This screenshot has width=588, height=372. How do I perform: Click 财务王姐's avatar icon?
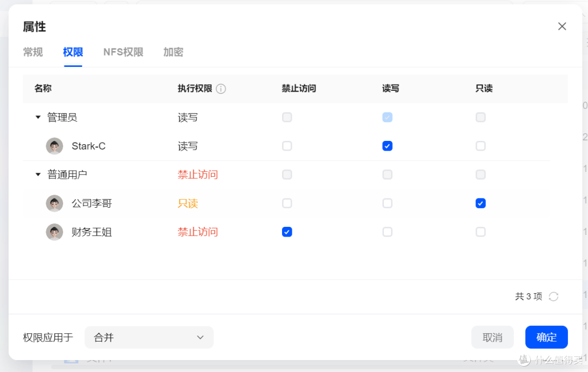(54, 232)
